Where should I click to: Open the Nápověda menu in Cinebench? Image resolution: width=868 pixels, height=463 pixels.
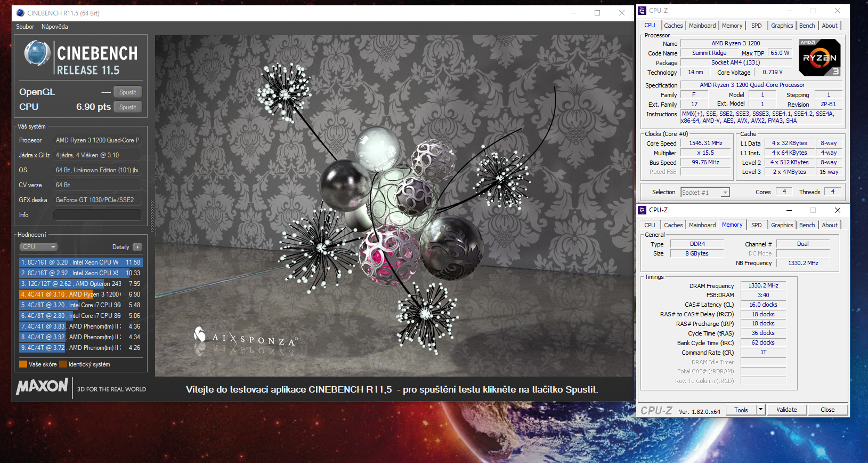click(54, 27)
